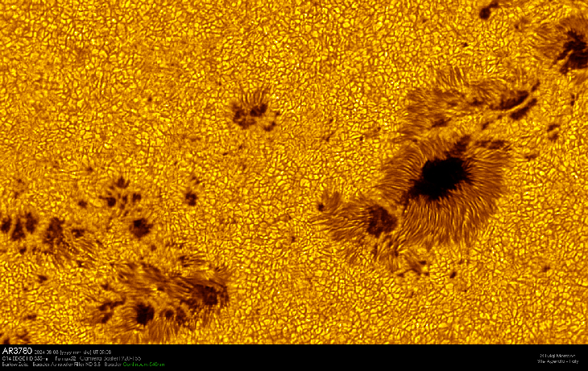
Task: Click the site location text mentioning Italy
Action: coord(556,362)
